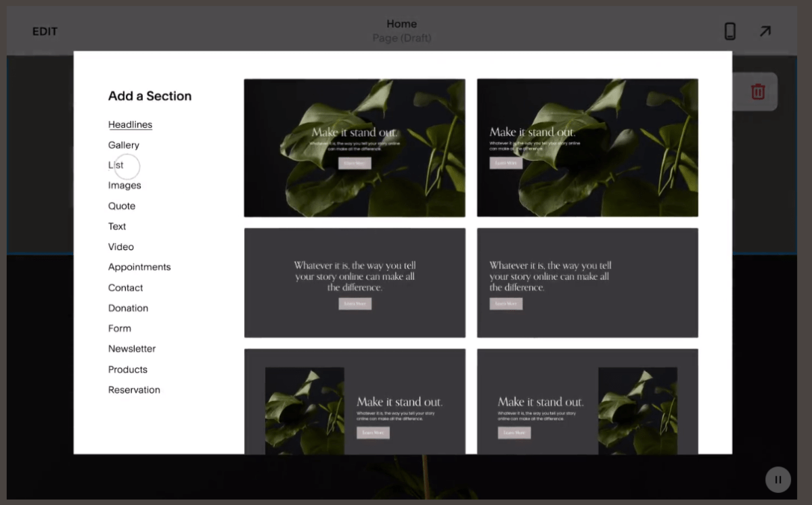This screenshot has width=812, height=505.
Task: Select the Reservation category
Action: coord(134,389)
